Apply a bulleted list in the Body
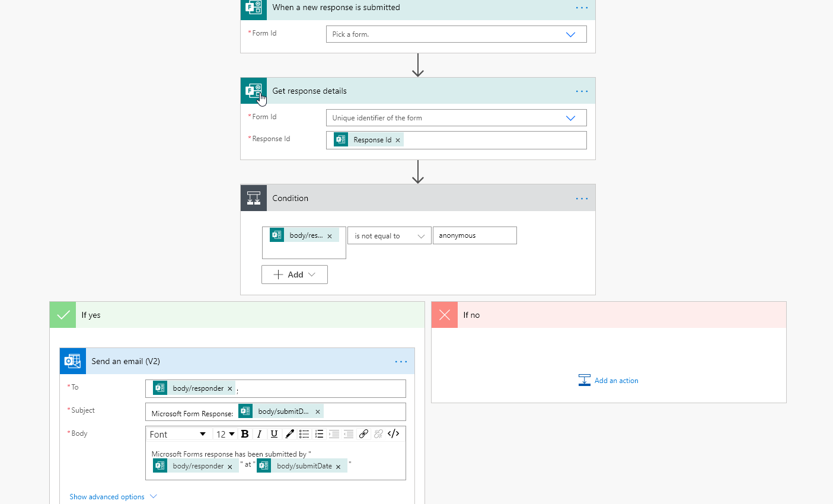 (304, 433)
